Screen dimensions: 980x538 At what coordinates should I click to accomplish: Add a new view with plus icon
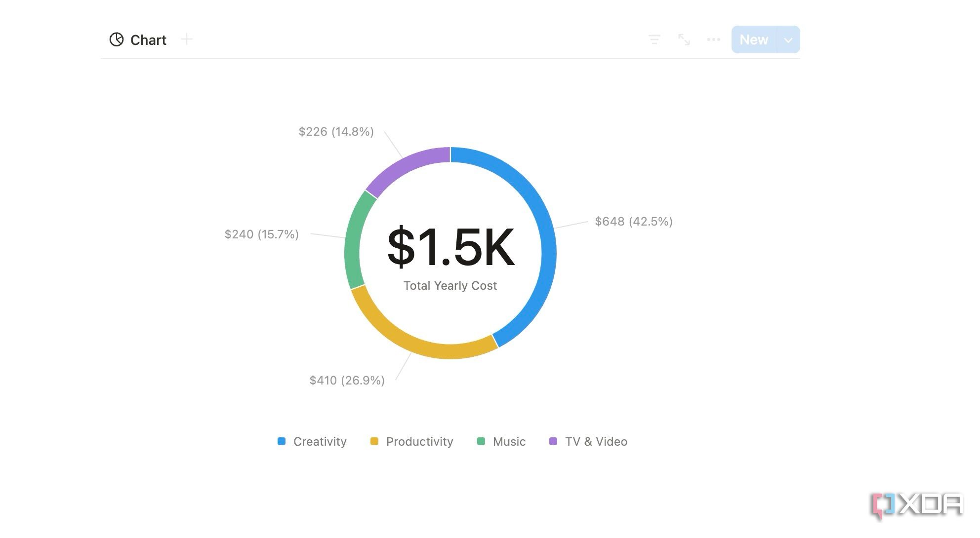point(187,39)
